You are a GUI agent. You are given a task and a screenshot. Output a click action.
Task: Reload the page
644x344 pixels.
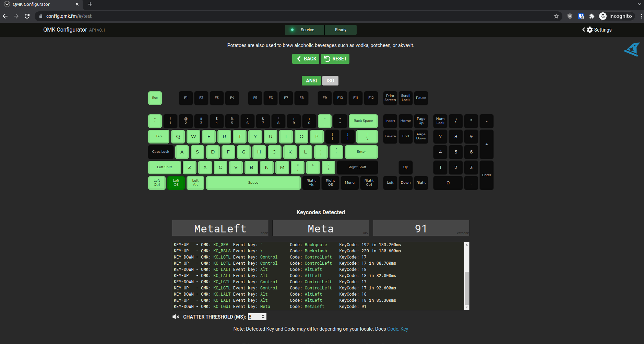point(27,16)
